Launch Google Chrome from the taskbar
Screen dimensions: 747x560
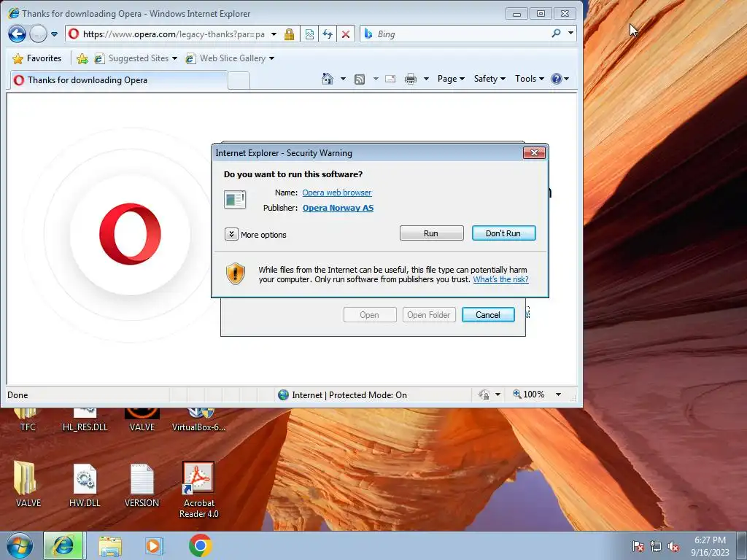tap(200, 545)
